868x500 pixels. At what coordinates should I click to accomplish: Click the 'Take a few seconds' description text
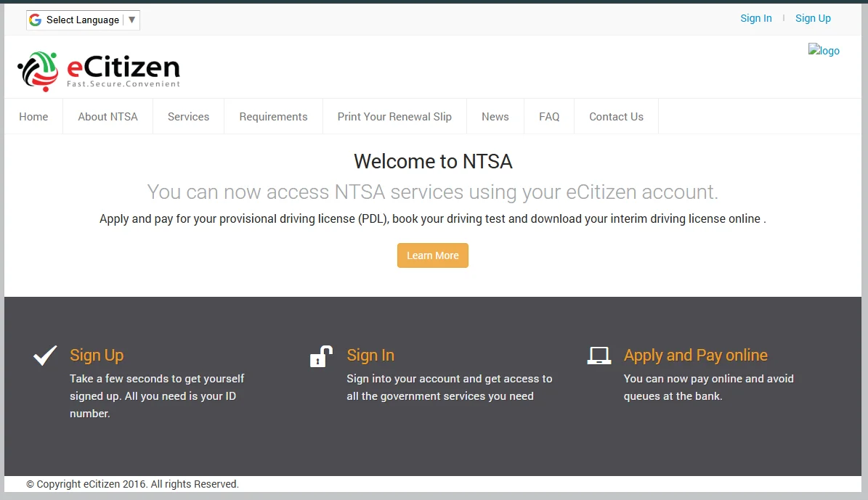157,396
